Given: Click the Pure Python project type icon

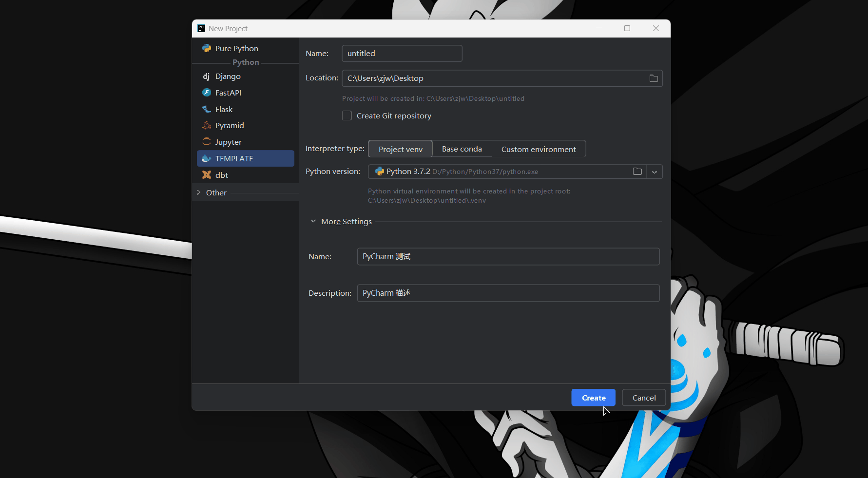Looking at the screenshot, I should [x=207, y=48].
